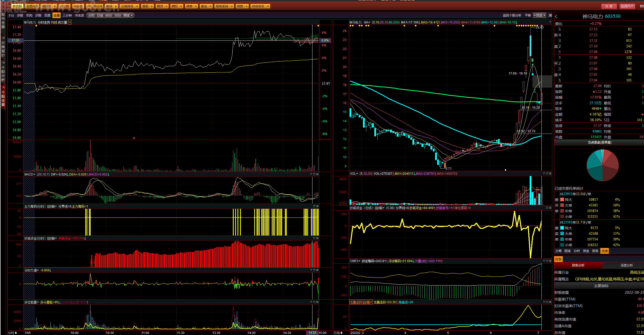Toggle 30分 period in chart selector
The image size is (644, 335).
tap(118, 15)
